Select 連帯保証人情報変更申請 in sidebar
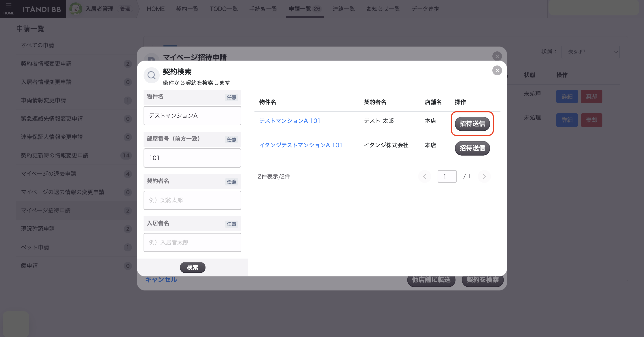This screenshot has height=337, width=644. [76, 137]
